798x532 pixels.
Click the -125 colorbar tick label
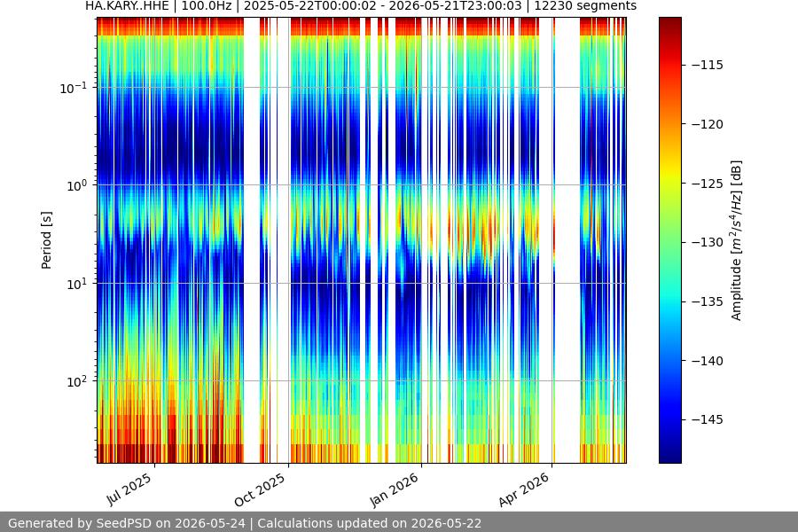[708, 183]
